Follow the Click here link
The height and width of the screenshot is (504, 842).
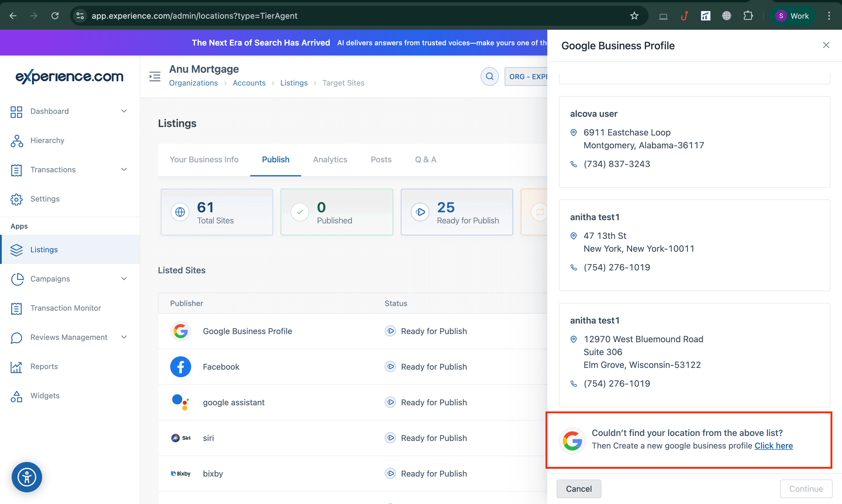773,446
